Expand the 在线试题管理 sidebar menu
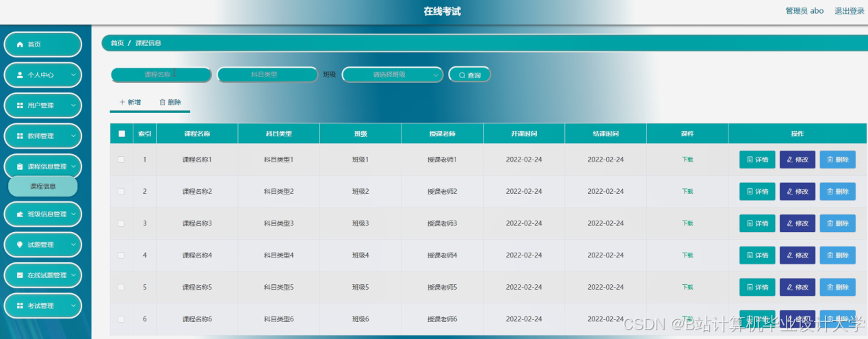This screenshot has width=868, height=339. 42,275
